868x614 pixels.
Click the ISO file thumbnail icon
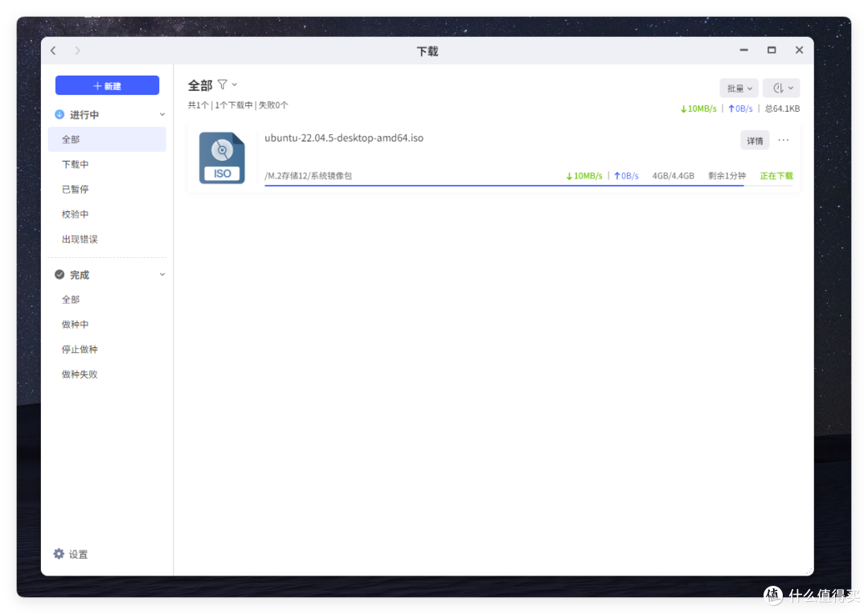point(222,158)
